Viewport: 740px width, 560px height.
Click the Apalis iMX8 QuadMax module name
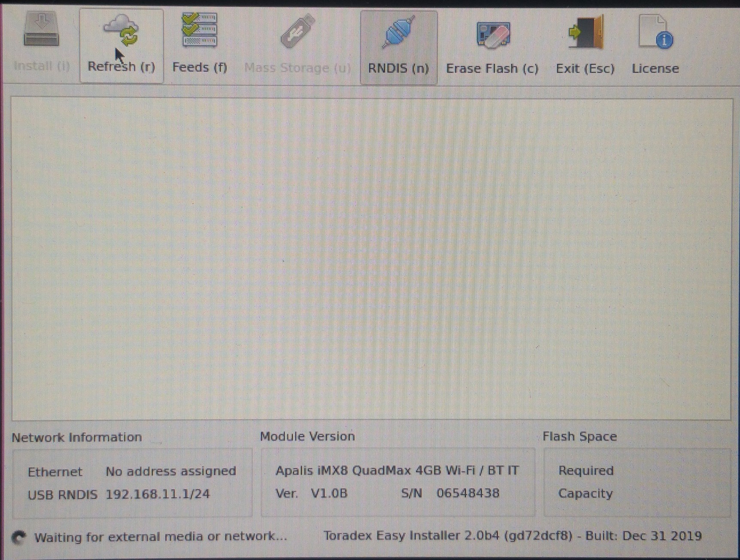pos(397,471)
